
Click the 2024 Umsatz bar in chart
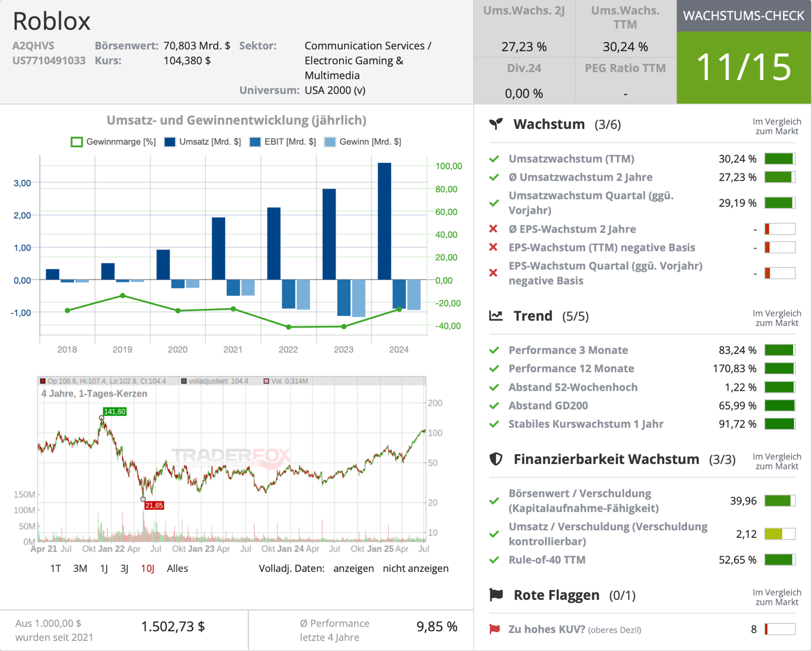pyautogui.click(x=384, y=221)
